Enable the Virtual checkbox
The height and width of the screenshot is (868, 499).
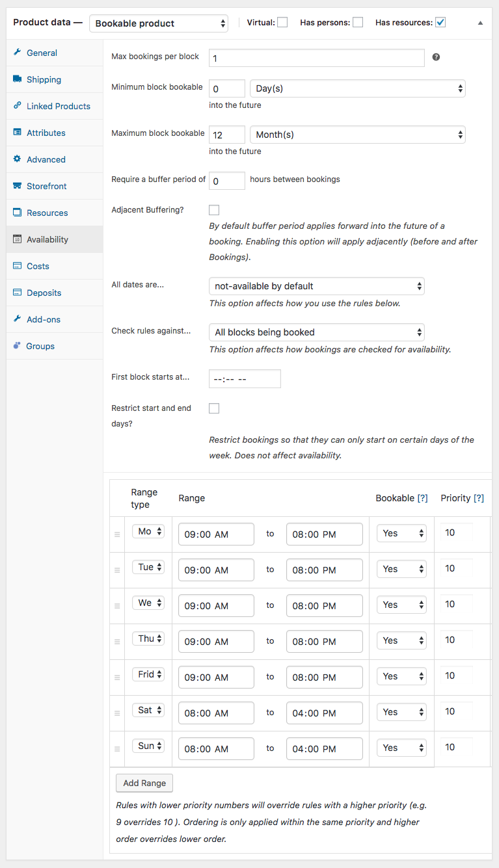[x=282, y=23]
